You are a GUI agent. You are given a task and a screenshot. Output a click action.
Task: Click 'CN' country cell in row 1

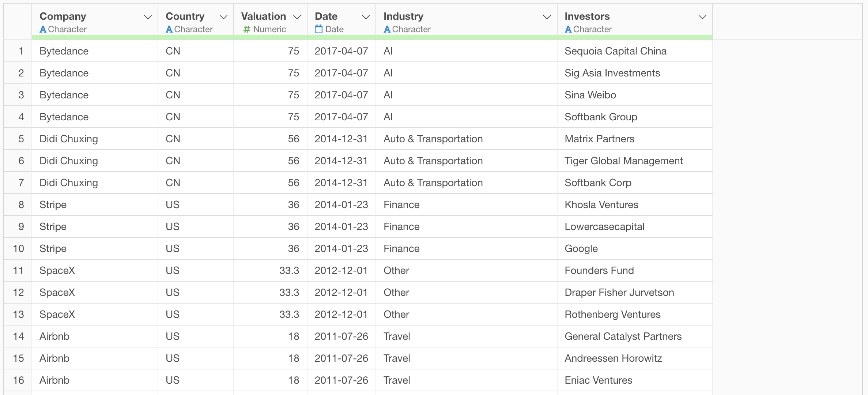pyautogui.click(x=196, y=51)
